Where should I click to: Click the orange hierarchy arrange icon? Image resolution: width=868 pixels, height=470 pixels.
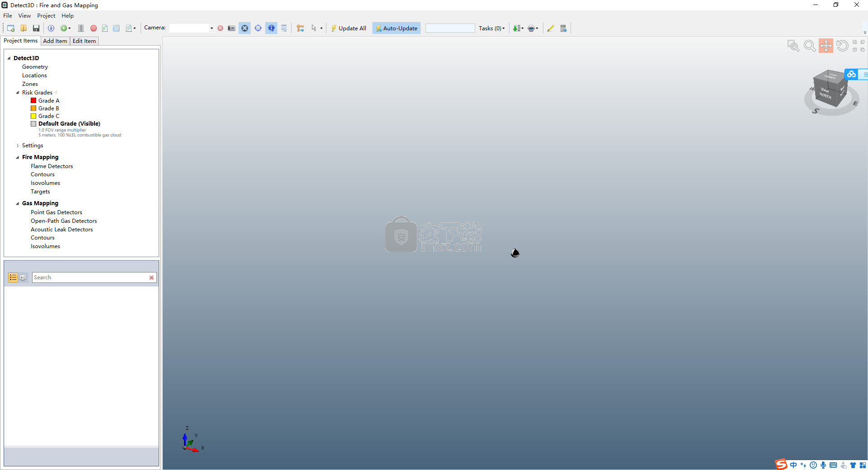pyautogui.click(x=300, y=28)
